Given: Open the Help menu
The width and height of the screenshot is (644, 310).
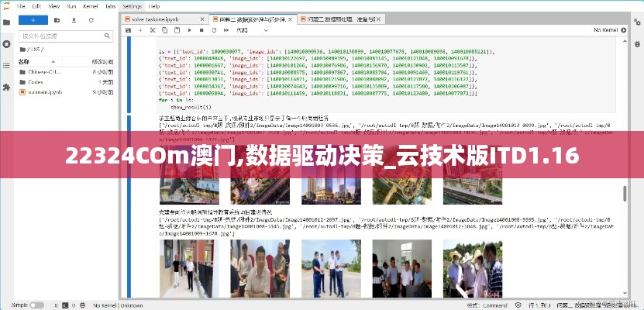Looking at the screenshot, I should pos(154,6).
